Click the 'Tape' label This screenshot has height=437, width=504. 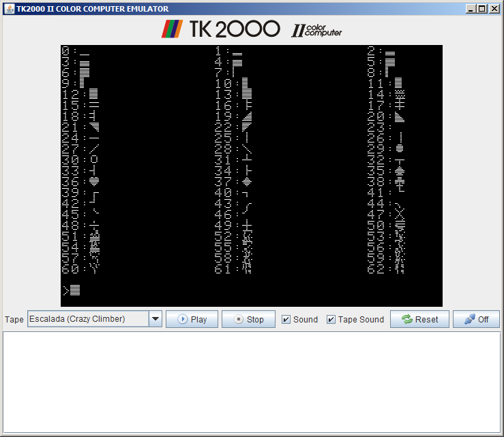(14, 320)
